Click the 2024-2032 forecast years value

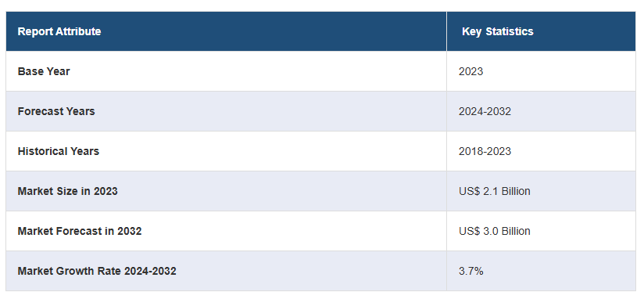coord(485,111)
